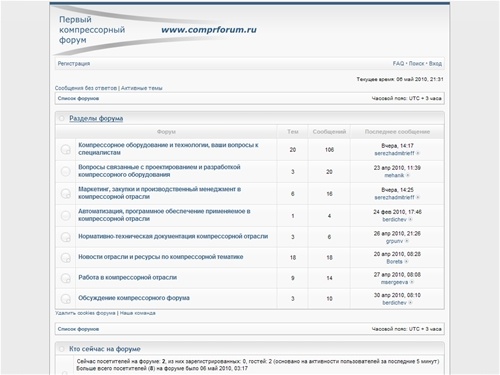Click Удалить cookies форума link
Viewport: 500px width, 375px height.
pyautogui.click(x=85, y=313)
